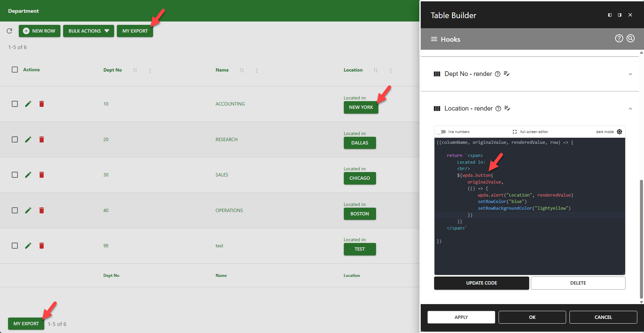Select the checkbox on the OPERATIONS row
Screen dimensions: 644x333
coord(15,210)
